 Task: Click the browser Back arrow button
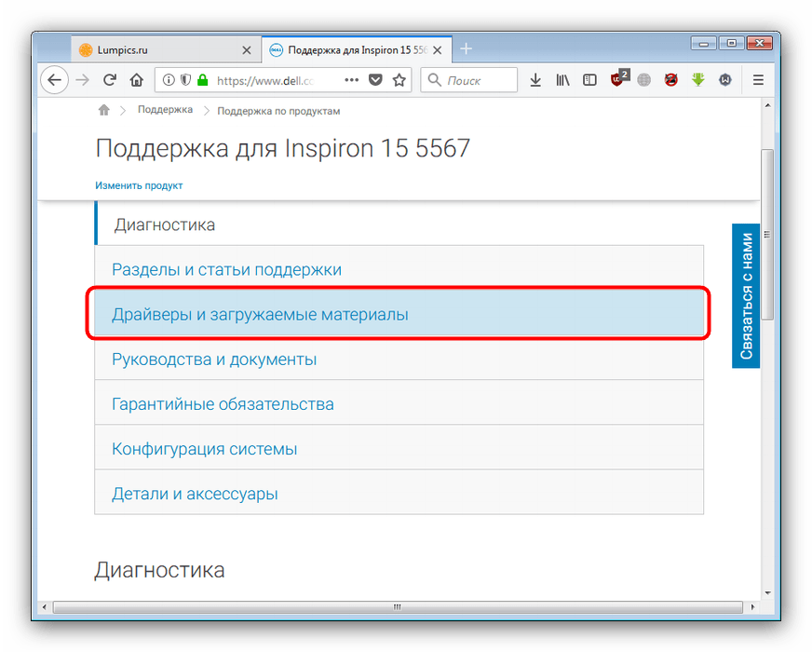point(54,80)
